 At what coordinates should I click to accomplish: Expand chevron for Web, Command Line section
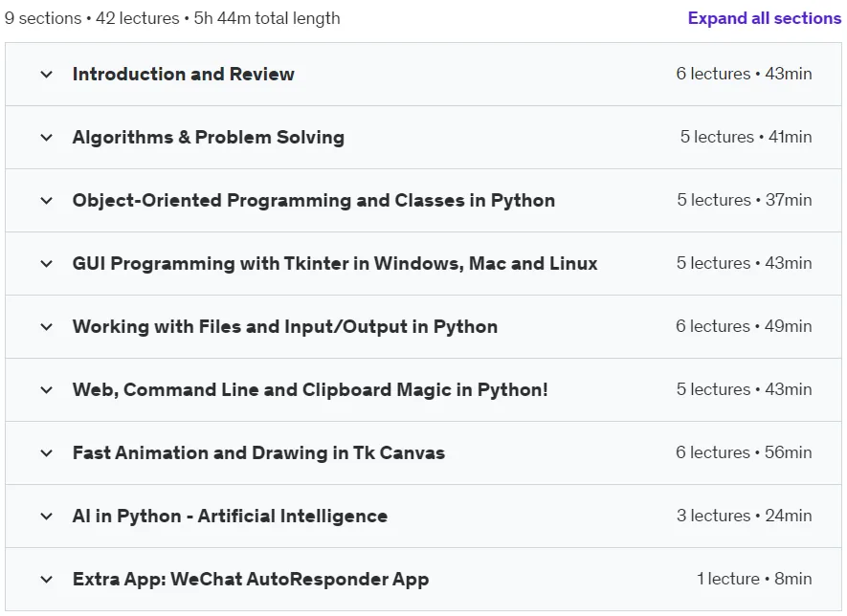tap(47, 390)
